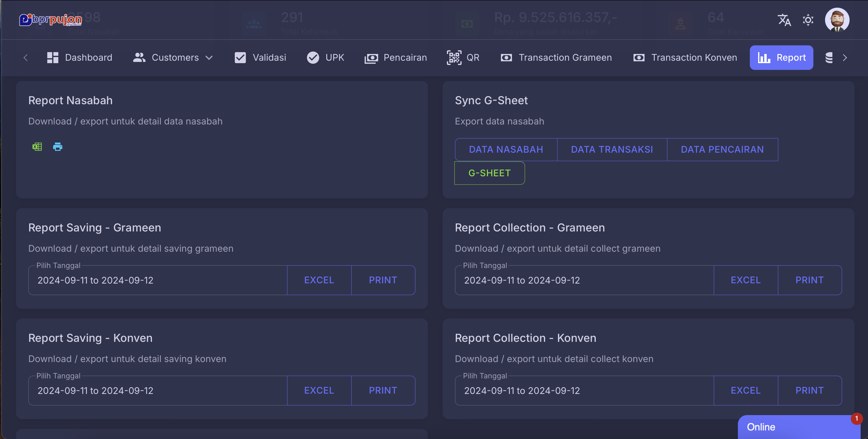The width and height of the screenshot is (868, 439).
Task: Select the DATA PENCAIRAN option
Action: [722, 150]
